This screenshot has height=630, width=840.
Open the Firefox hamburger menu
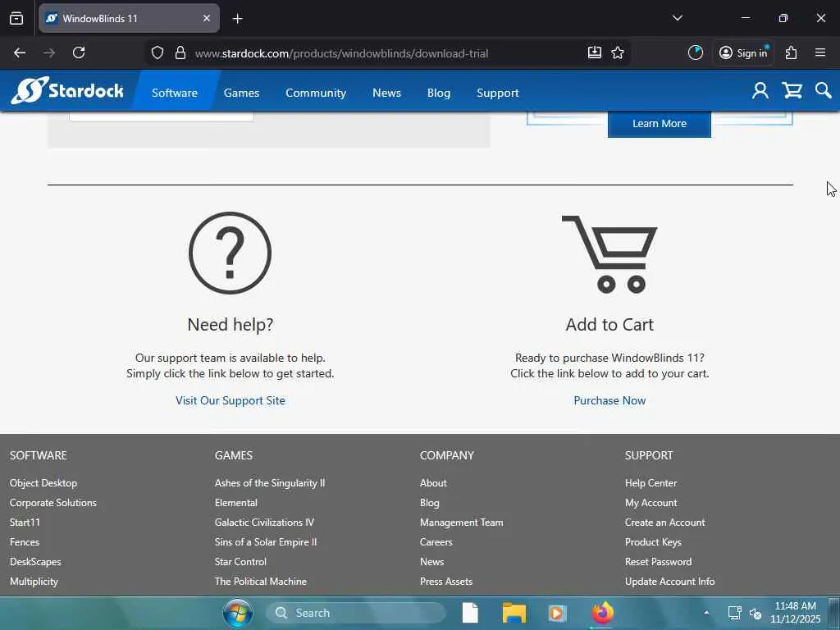coord(820,52)
